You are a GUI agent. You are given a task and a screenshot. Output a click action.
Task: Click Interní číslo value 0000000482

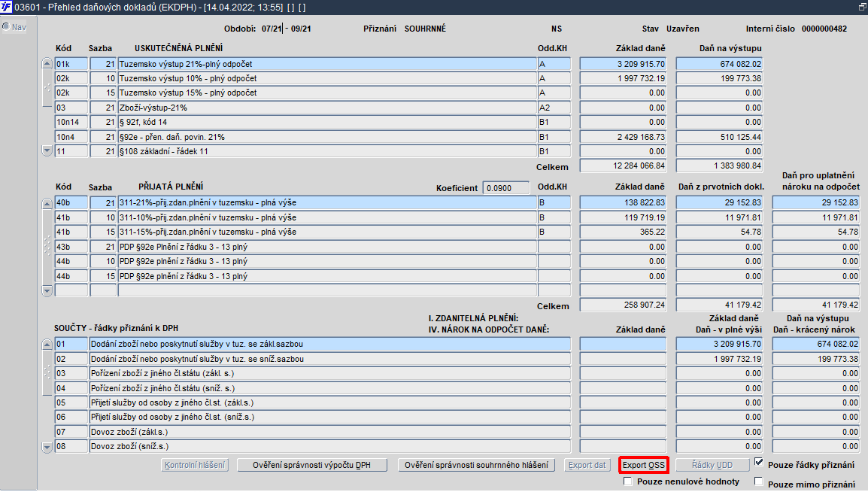[824, 29]
